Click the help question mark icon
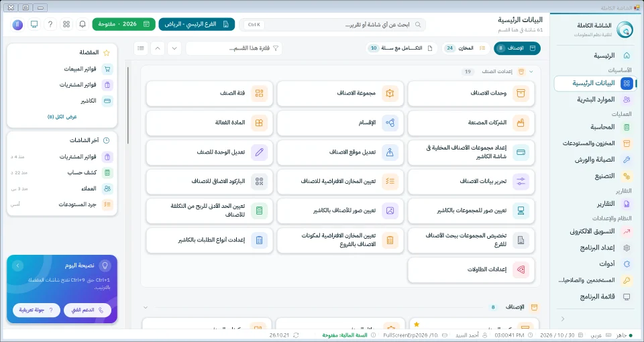 [x=50, y=24]
